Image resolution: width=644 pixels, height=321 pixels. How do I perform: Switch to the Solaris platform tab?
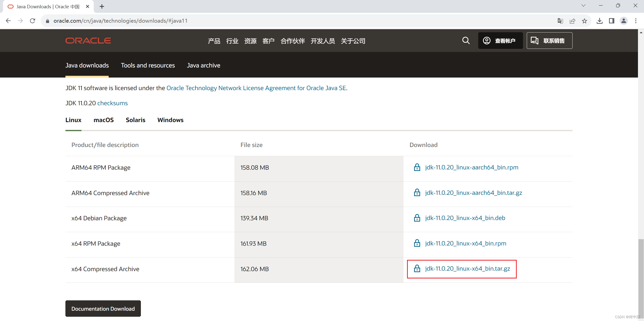(x=135, y=120)
